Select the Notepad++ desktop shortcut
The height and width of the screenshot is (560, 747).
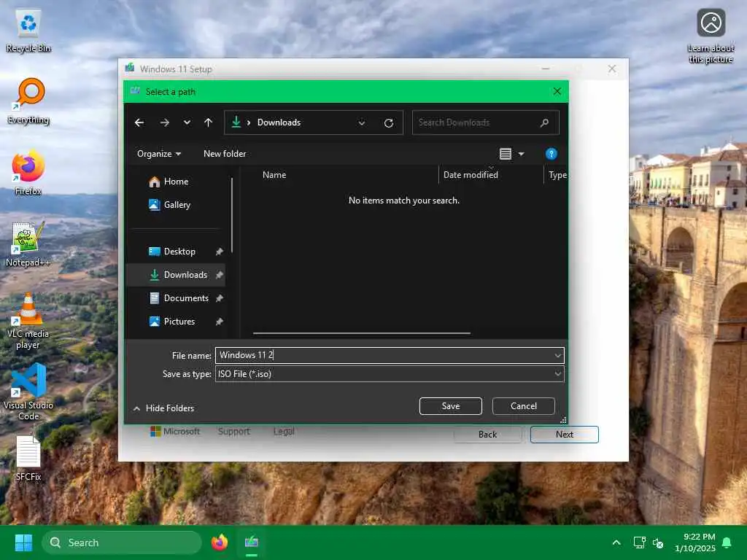point(28,244)
